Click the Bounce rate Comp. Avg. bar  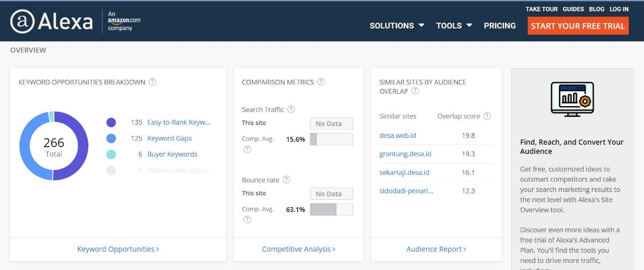331,209
